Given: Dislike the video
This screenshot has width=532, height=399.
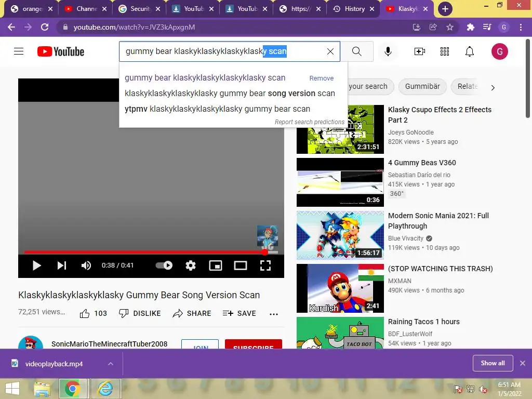Looking at the screenshot, I should (140, 313).
